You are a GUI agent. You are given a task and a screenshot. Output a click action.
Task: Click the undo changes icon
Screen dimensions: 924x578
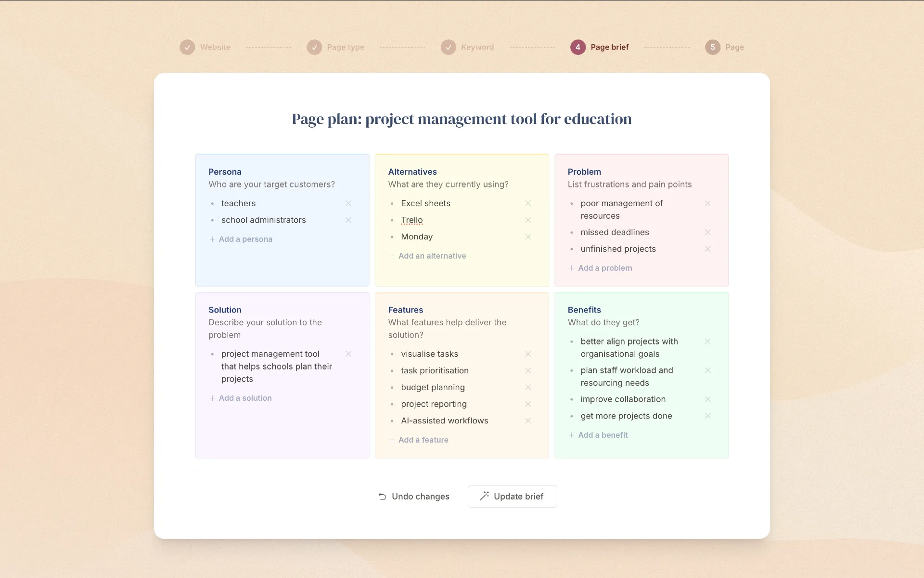381,496
